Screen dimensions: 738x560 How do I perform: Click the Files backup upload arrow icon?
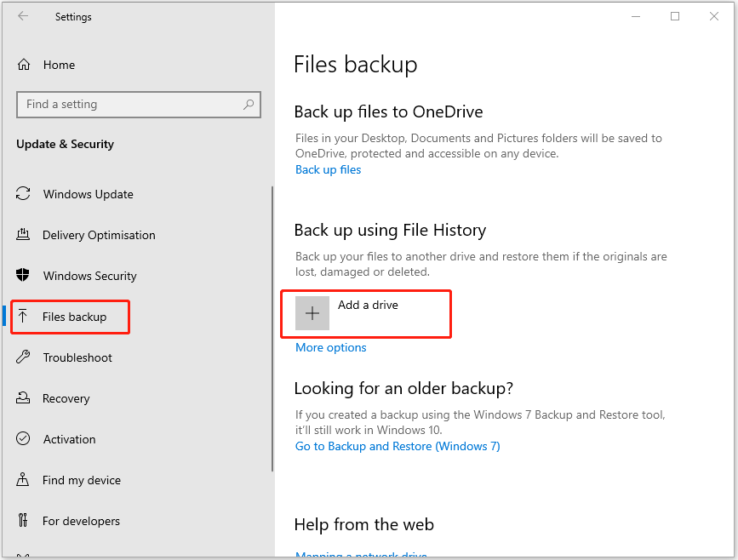23,317
